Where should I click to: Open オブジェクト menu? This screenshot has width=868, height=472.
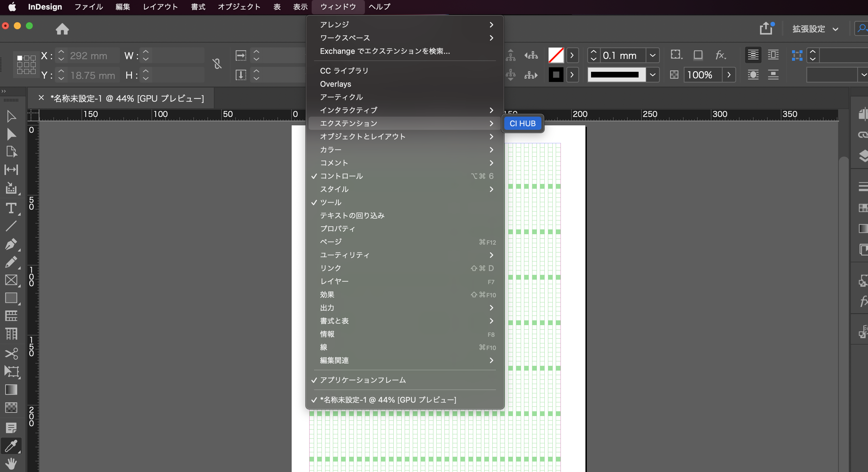[239, 7]
